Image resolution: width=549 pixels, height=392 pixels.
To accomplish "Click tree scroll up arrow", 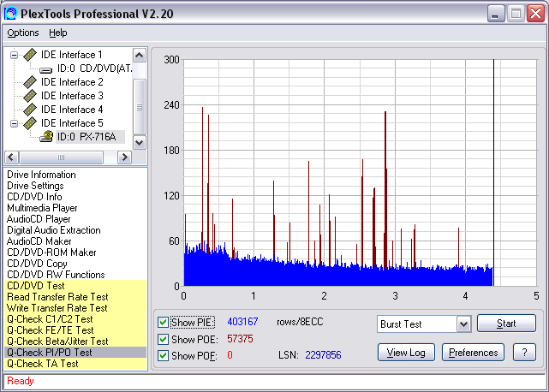I will [x=140, y=56].
